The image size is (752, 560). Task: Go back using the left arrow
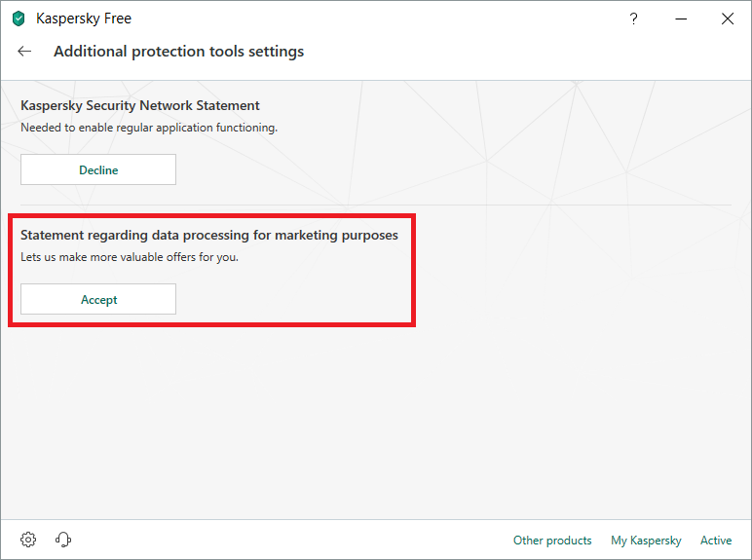(25, 52)
